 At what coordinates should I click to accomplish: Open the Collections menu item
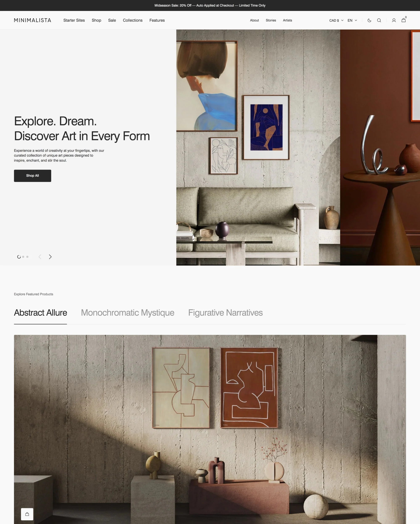[133, 20]
